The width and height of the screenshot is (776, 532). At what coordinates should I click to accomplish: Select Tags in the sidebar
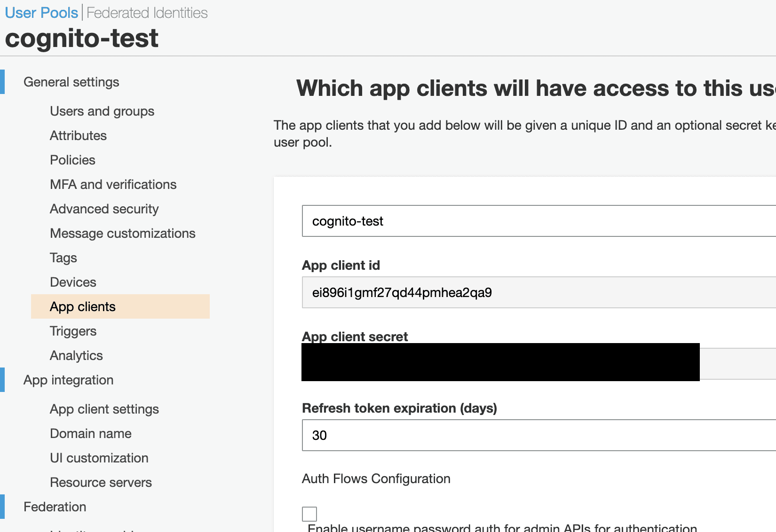tap(63, 258)
